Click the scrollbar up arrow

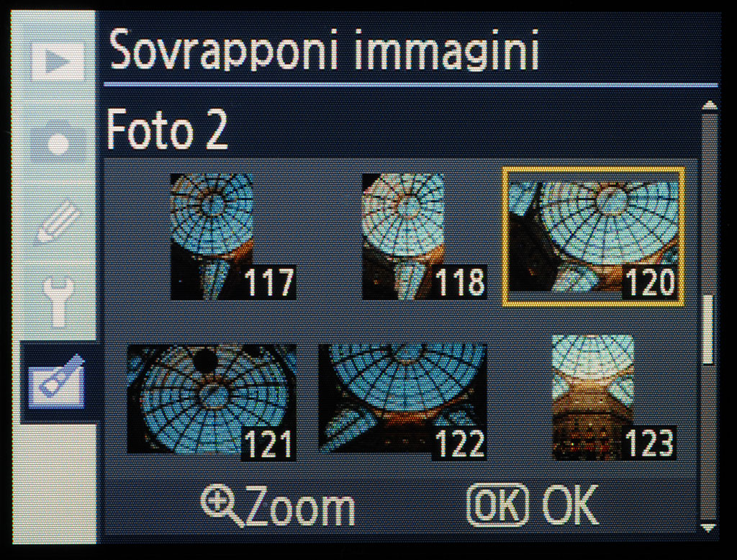pyautogui.click(x=709, y=105)
